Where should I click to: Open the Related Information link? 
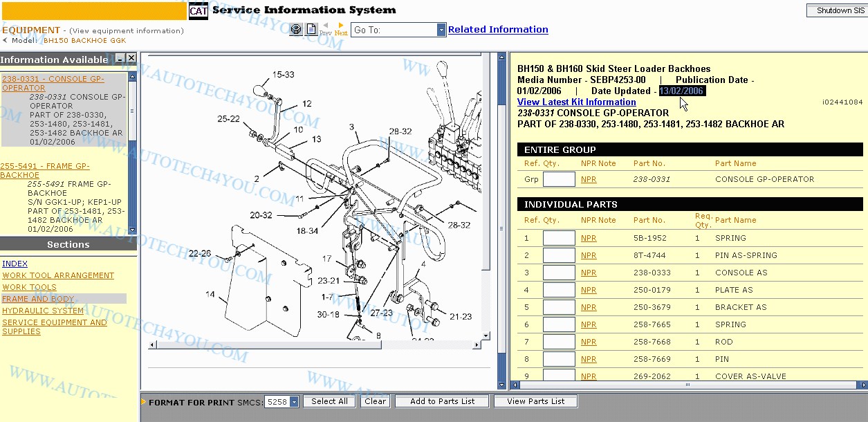[498, 30]
